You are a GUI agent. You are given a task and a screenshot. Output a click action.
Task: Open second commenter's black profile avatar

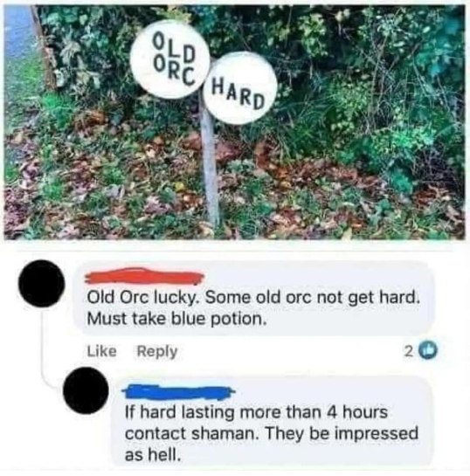86,390
